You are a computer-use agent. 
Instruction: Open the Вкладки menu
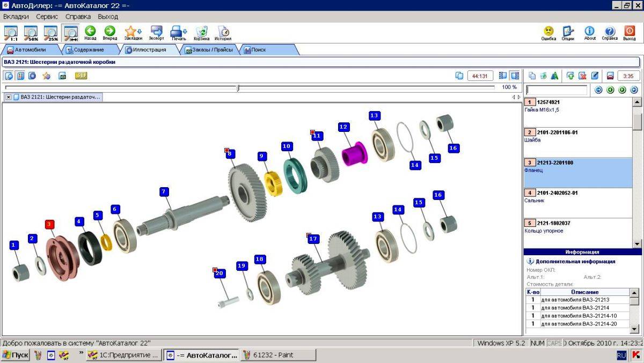[x=16, y=17]
